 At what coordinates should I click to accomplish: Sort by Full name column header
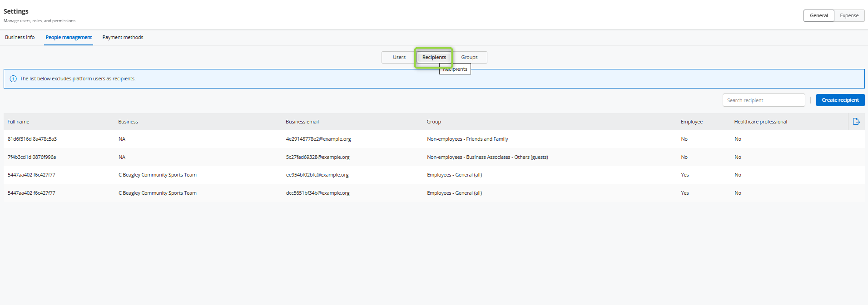(x=18, y=122)
